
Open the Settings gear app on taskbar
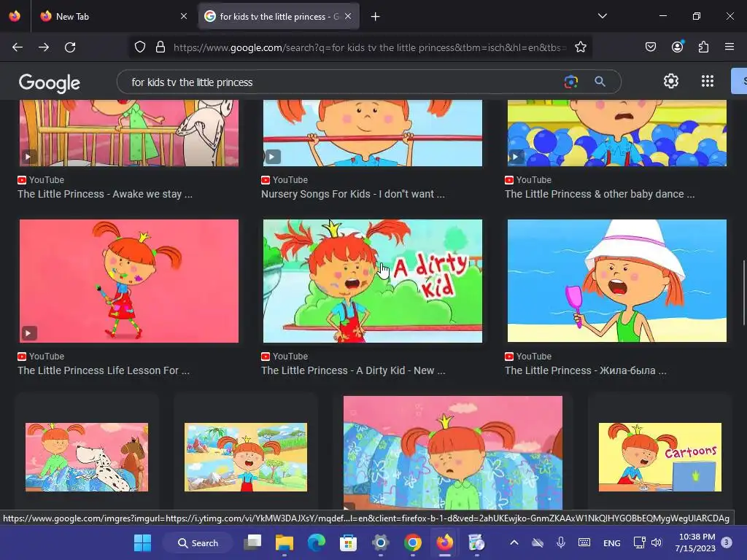(x=380, y=542)
